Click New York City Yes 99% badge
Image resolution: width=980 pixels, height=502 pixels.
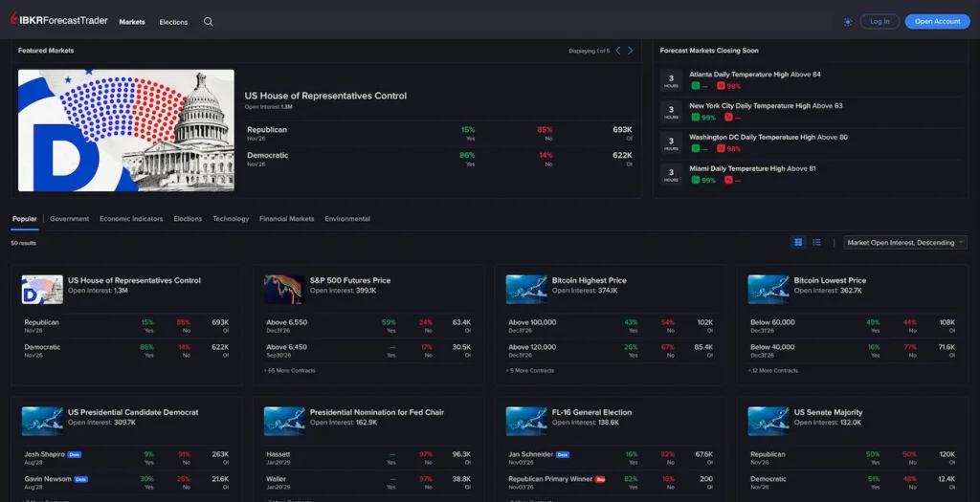(703, 118)
